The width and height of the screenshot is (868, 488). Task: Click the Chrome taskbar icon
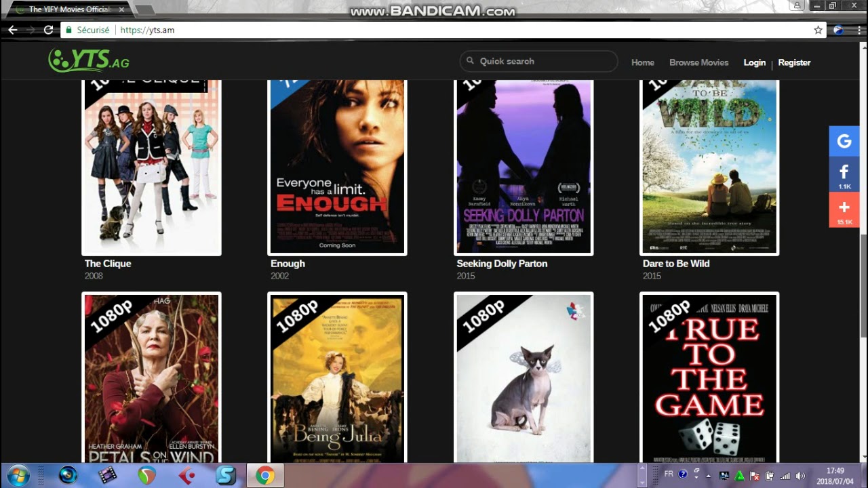264,476
